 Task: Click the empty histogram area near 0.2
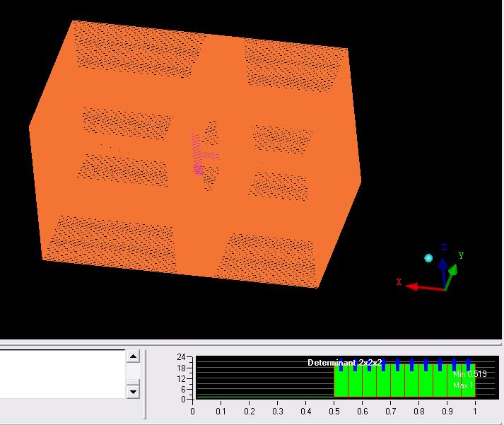(249, 382)
